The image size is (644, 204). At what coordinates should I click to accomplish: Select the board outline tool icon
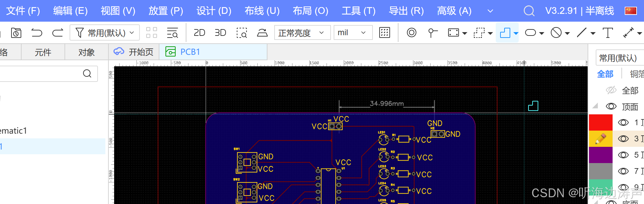click(x=505, y=33)
